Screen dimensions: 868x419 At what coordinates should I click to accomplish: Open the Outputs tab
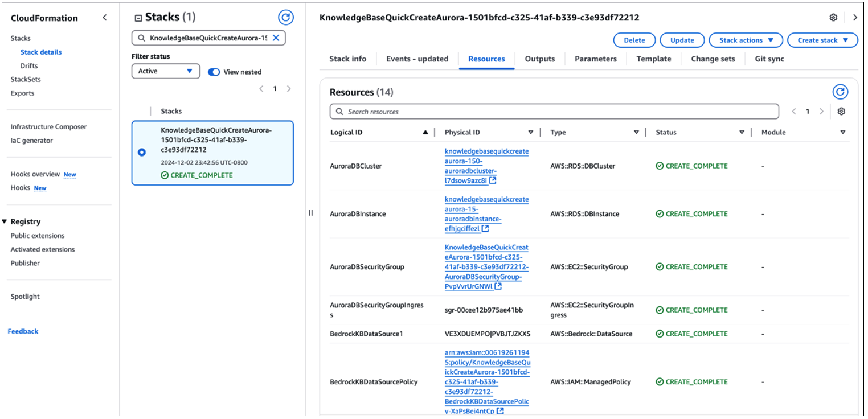pyautogui.click(x=540, y=59)
